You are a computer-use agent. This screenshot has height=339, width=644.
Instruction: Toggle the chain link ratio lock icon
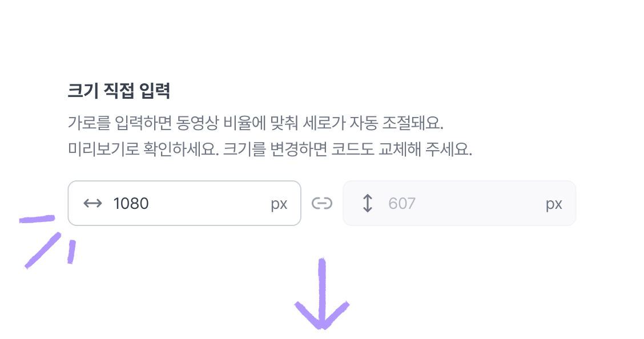[x=321, y=203]
